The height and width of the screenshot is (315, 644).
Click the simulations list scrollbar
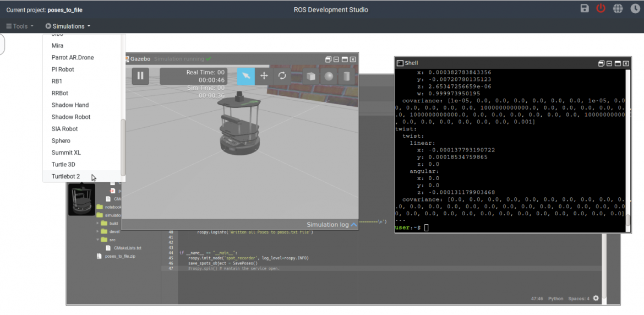(123, 148)
